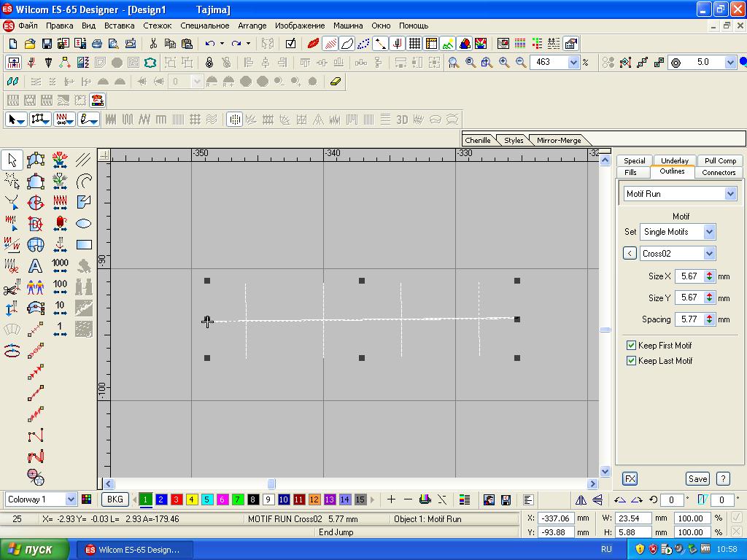Expand the Cross02 motif dropdown

coord(708,254)
